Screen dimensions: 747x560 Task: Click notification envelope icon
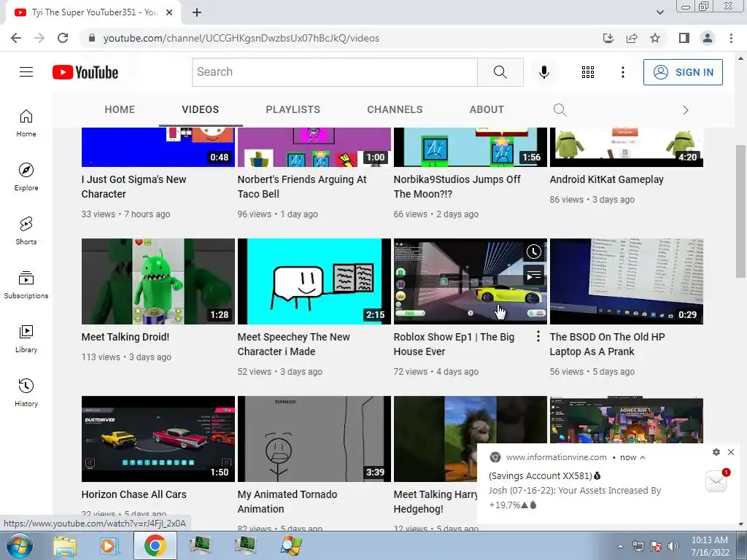716,481
